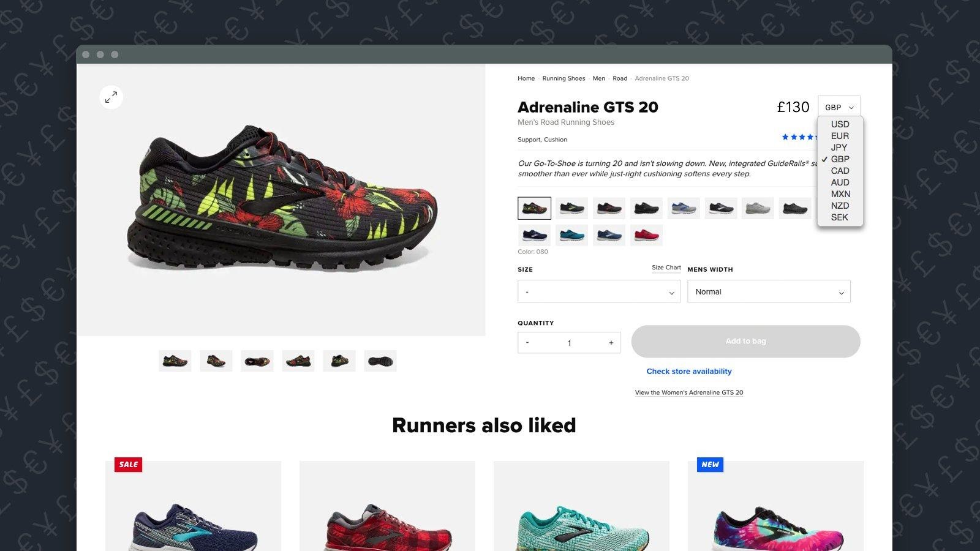Select the red shoe color swatch
The width and height of the screenshot is (980, 551).
[x=646, y=235]
